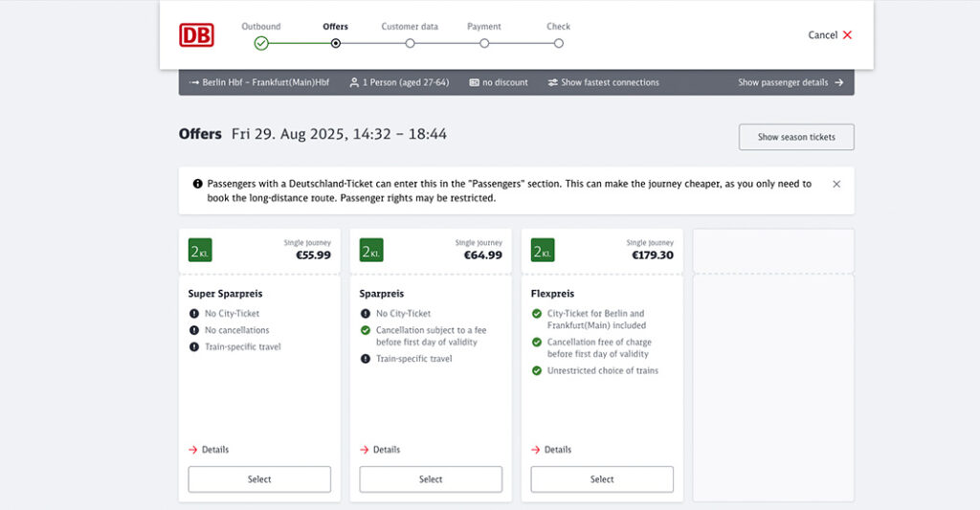Click the 2nd class badge on Super Sparpreis
The image size is (980, 510).
(200, 251)
